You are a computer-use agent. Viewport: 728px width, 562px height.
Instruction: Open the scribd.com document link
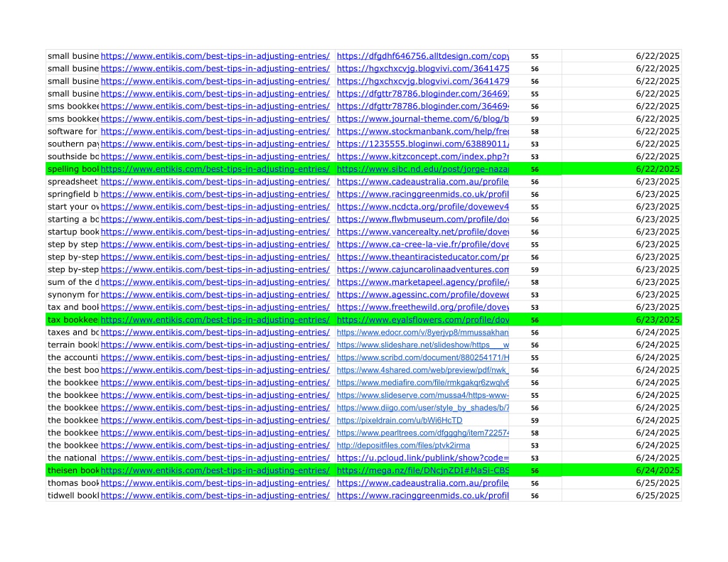coord(422,357)
